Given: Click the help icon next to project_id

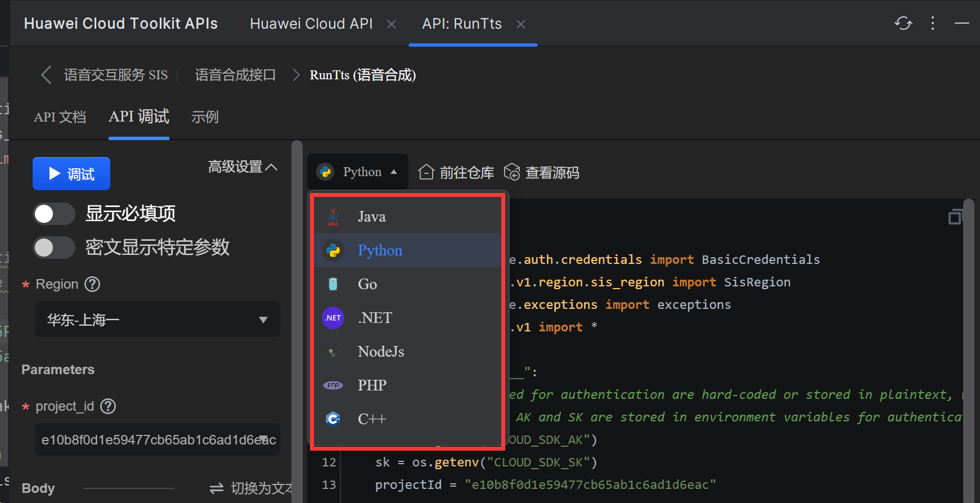Looking at the screenshot, I should [108, 406].
